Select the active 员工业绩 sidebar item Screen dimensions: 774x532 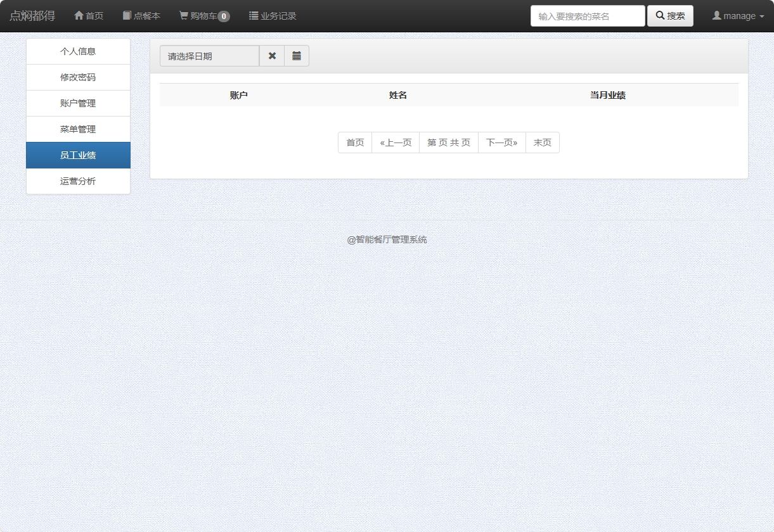pyautogui.click(x=78, y=155)
